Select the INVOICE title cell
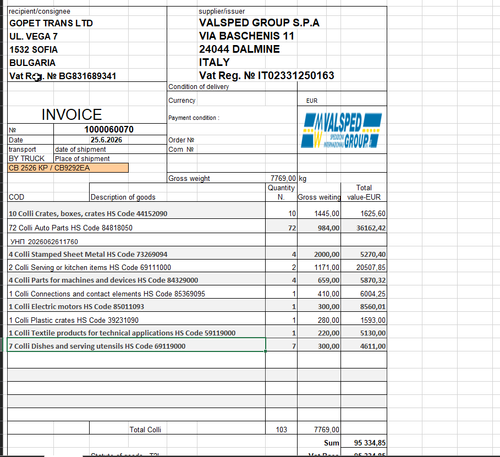This screenshot has width=500, height=457. coord(71,115)
